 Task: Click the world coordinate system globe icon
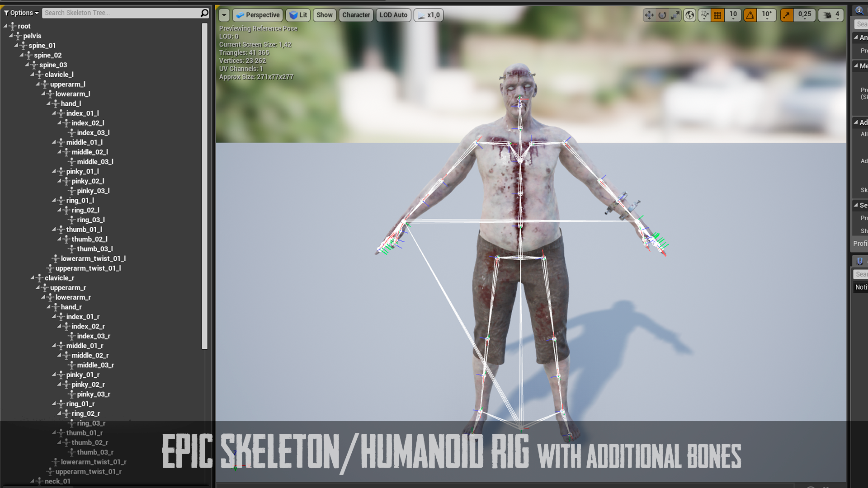pos(689,15)
